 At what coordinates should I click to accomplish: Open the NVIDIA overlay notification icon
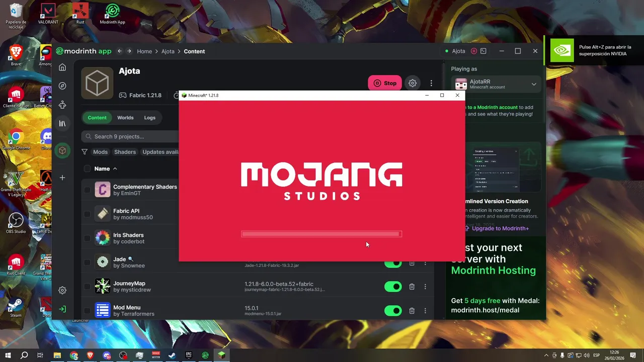(562, 50)
